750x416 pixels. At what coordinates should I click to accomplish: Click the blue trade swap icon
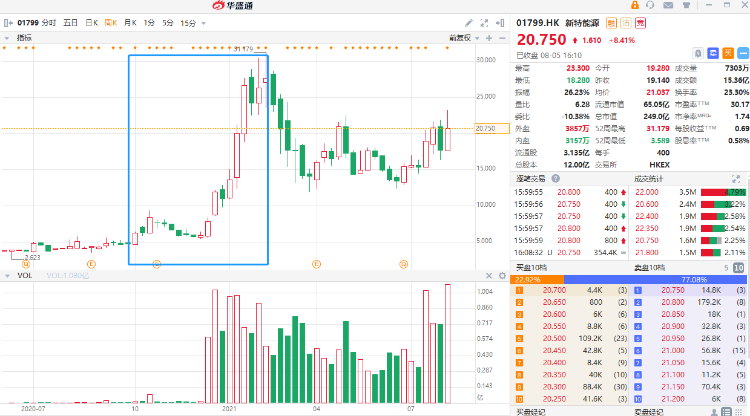coord(713,53)
